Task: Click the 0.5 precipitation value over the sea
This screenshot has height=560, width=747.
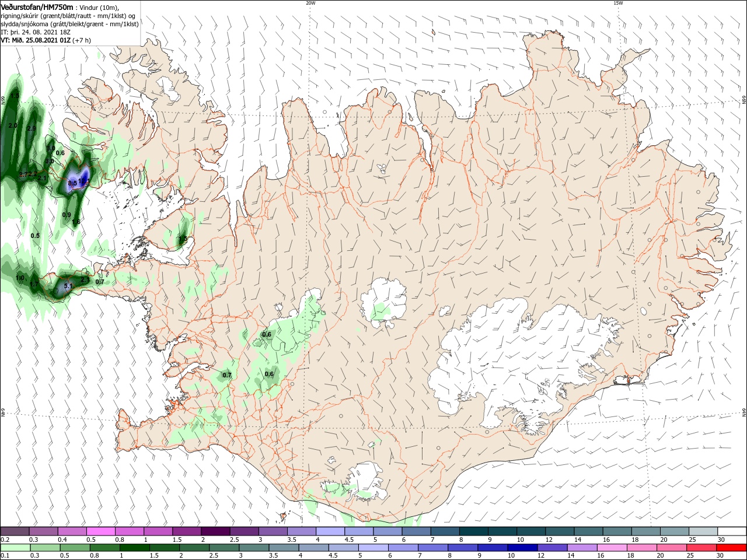Action: (x=35, y=235)
